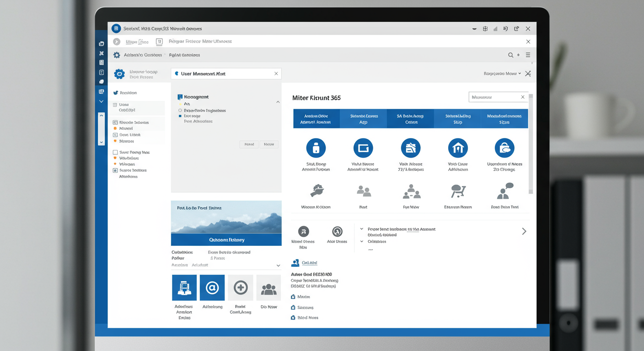
Task: Click the large blue gear badge icon
Action: tap(119, 74)
